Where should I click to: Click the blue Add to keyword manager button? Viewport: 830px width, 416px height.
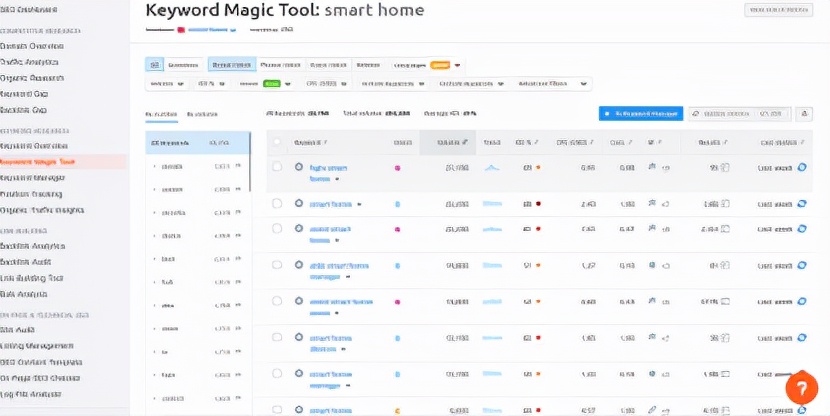640,114
